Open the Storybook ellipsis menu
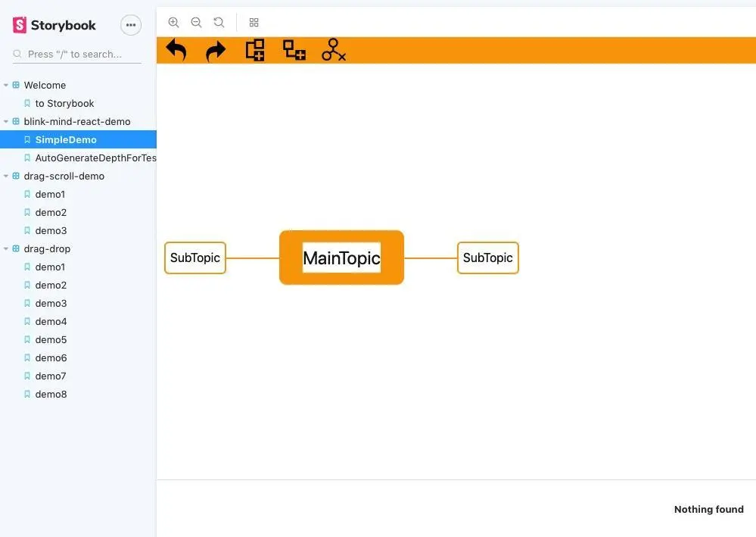Image resolution: width=756 pixels, height=537 pixels. pyautogui.click(x=131, y=25)
